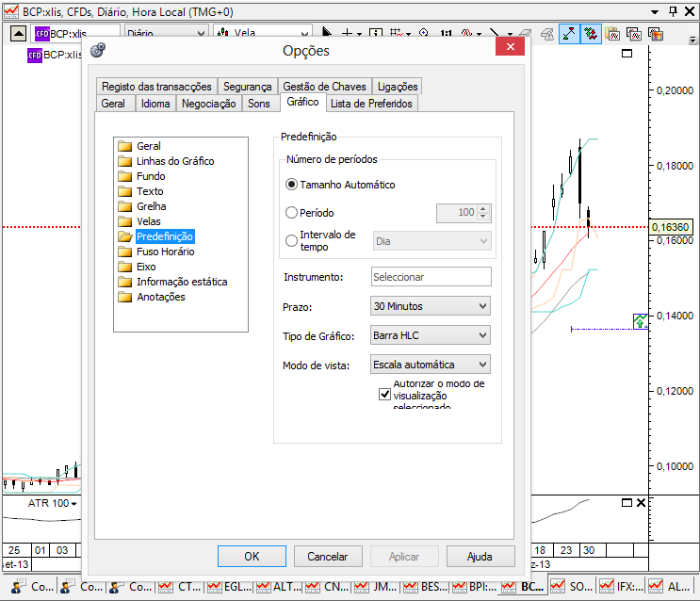Open the disabled Dia interval dropdown
This screenshot has height=601, width=700.
pyautogui.click(x=432, y=241)
